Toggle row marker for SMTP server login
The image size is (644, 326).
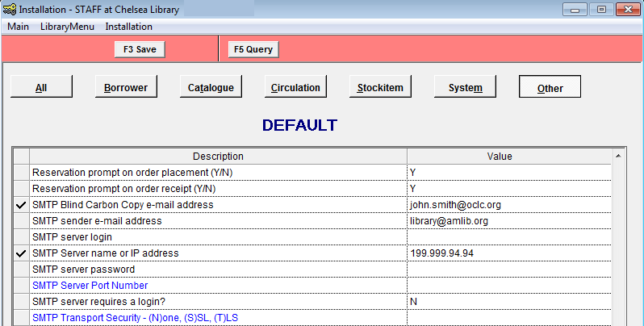click(x=21, y=237)
